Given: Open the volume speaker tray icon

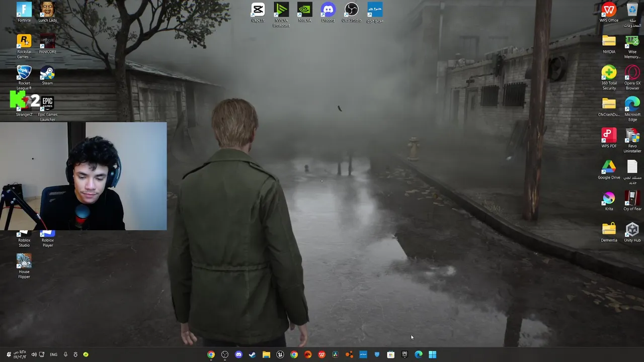Looking at the screenshot, I should point(34,354).
